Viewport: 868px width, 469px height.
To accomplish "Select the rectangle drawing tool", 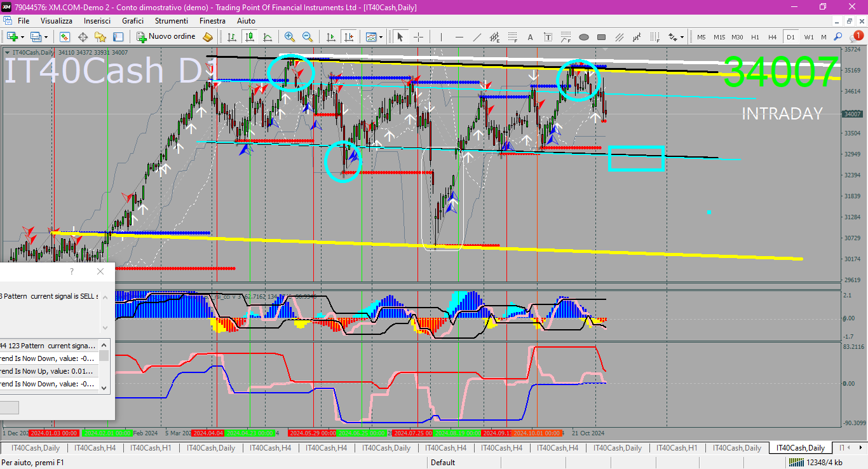I will coord(602,37).
